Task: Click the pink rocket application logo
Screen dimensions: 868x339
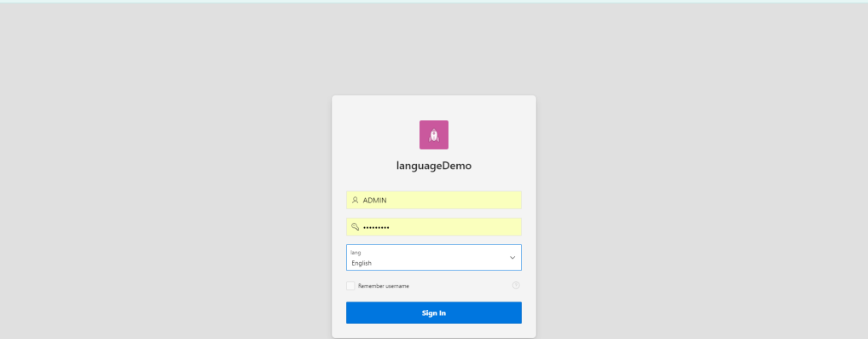Action: click(x=433, y=135)
